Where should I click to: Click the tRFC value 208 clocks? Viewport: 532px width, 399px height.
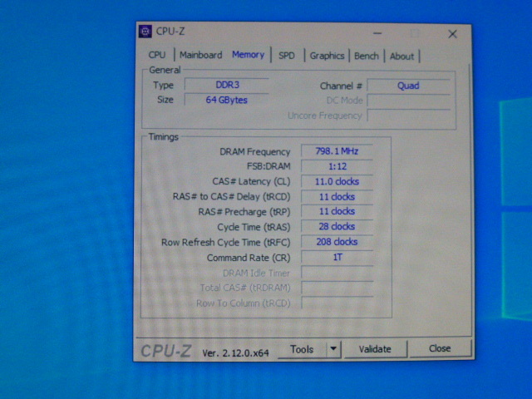pyautogui.click(x=337, y=242)
